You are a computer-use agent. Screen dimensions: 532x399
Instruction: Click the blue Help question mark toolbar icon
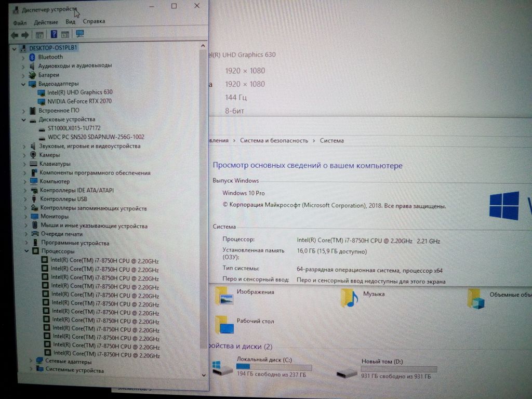tap(54, 35)
